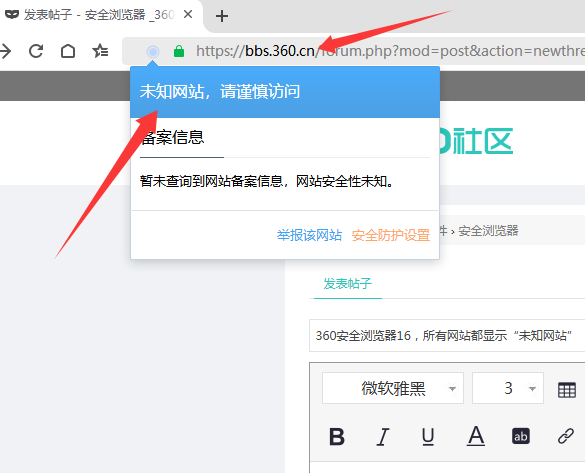585x473 pixels.
Task: Open the font size 3 dropdown
Action: coord(508,388)
